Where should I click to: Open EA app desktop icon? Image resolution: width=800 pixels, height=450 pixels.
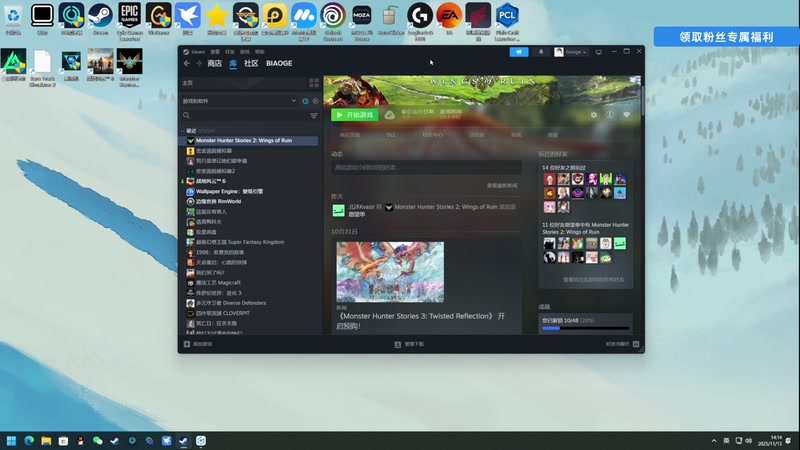(x=449, y=19)
